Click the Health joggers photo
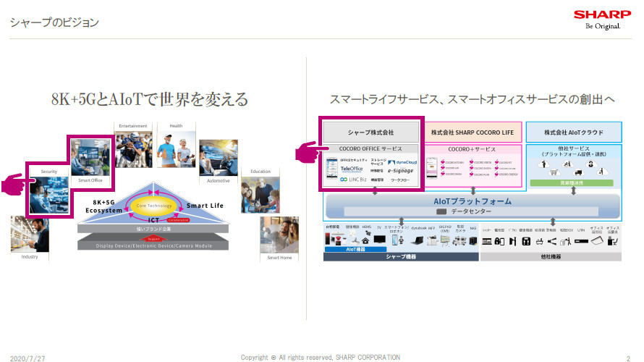The height and width of the screenshot is (362, 644). tap(177, 149)
